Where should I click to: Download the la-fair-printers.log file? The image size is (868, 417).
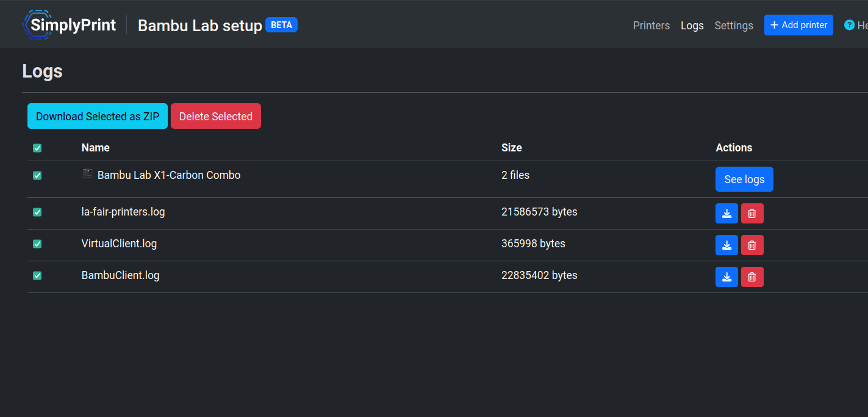726,214
